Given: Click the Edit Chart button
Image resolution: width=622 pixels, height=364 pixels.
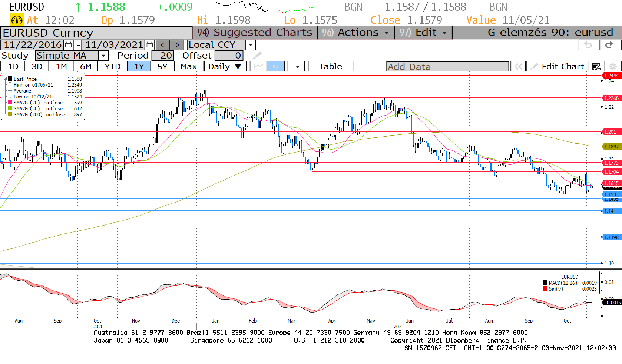Looking at the screenshot, I should click(x=557, y=67).
